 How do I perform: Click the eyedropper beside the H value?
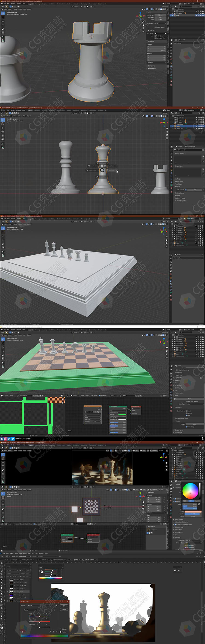(x=199, y=504)
